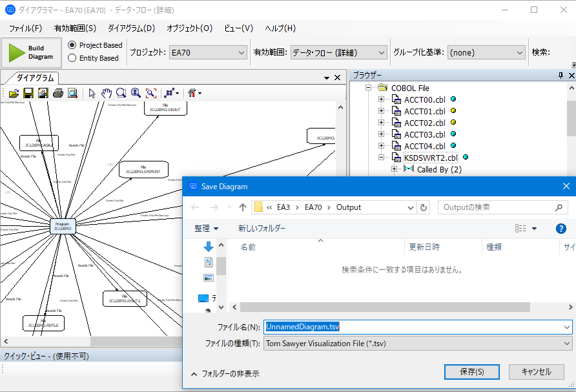Select the Project Based radio option
576x392 pixels.
click(x=95, y=45)
